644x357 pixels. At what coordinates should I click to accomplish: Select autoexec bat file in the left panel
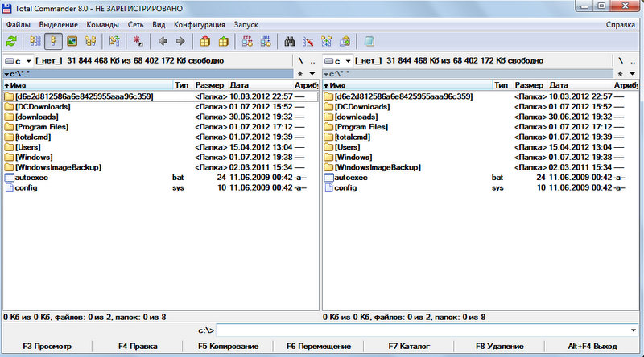point(160,178)
